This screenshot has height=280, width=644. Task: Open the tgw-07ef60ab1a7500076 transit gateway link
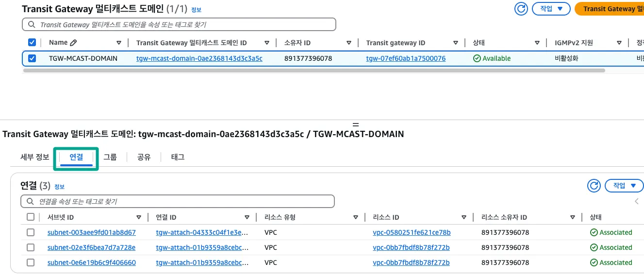click(x=406, y=58)
